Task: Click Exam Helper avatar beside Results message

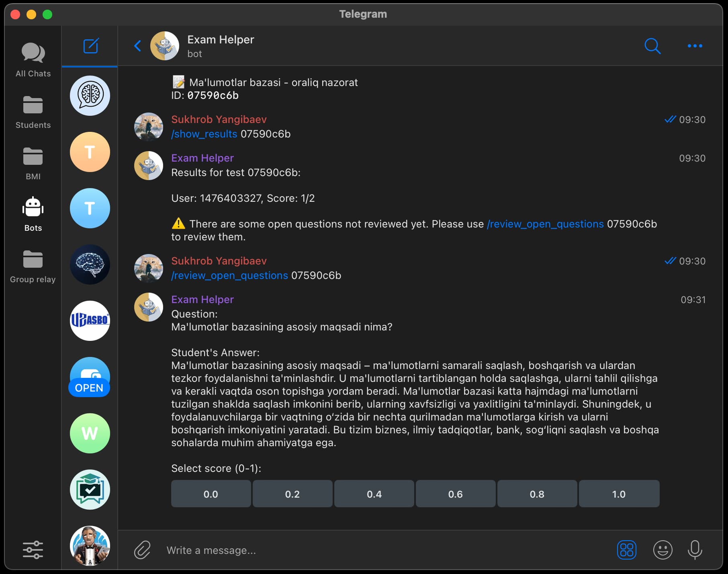Action: click(x=149, y=166)
